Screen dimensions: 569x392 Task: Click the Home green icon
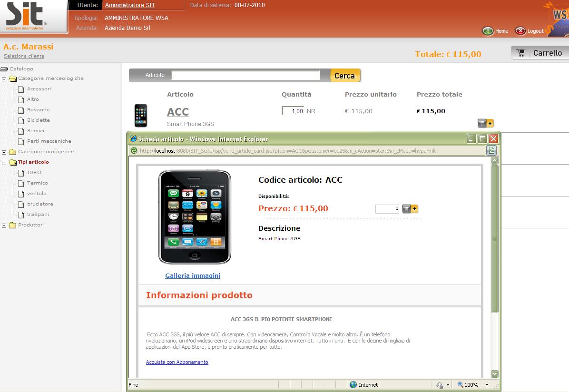(x=487, y=31)
